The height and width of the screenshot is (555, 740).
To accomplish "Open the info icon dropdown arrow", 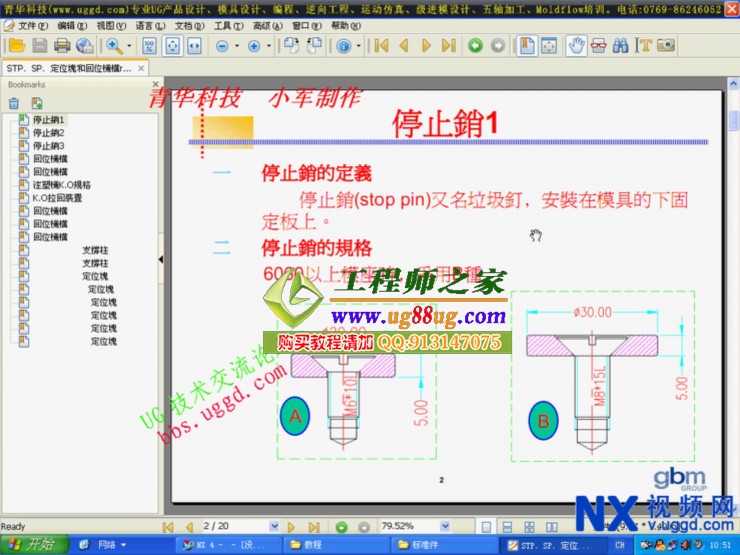I will tap(359, 46).
